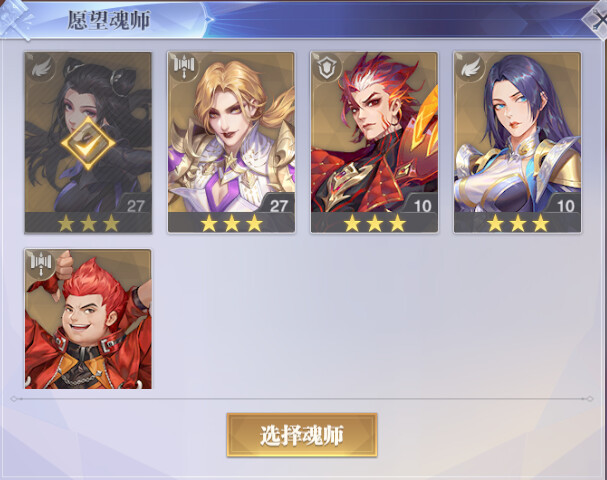Image resolution: width=607 pixels, height=480 pixels.
Task: Click the hammer class icon on chubby red-haired card
Action: 41,264
